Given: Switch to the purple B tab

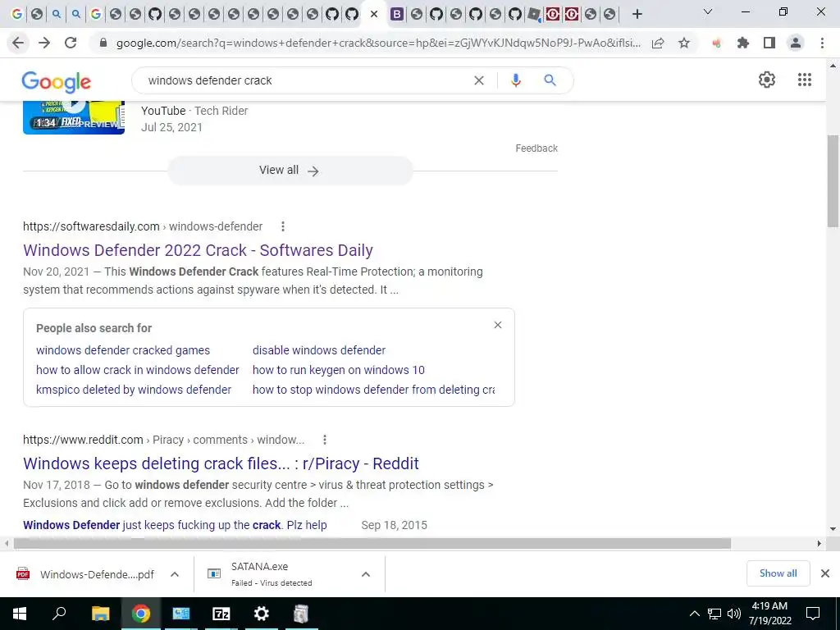Looking at the screenshot, I should click(396, 14).
